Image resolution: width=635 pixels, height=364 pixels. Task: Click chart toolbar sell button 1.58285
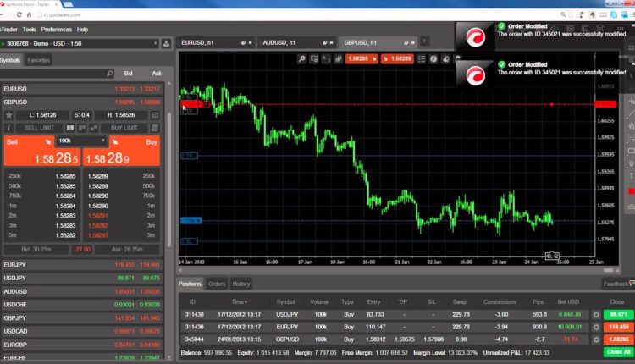tap(362, 59)
